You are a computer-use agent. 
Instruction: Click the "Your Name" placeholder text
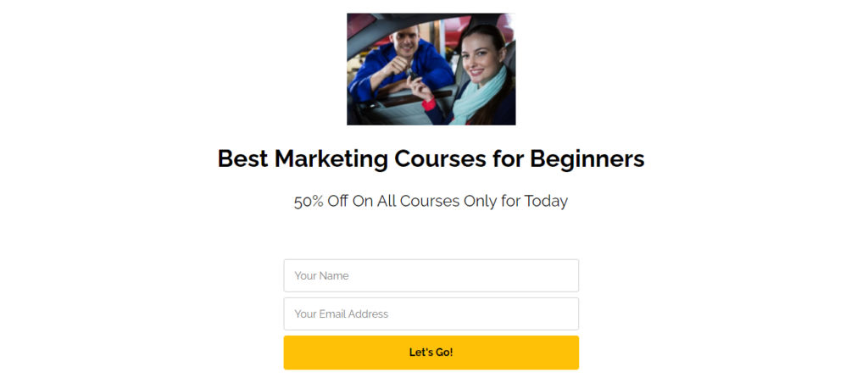(x=321, y=275)
